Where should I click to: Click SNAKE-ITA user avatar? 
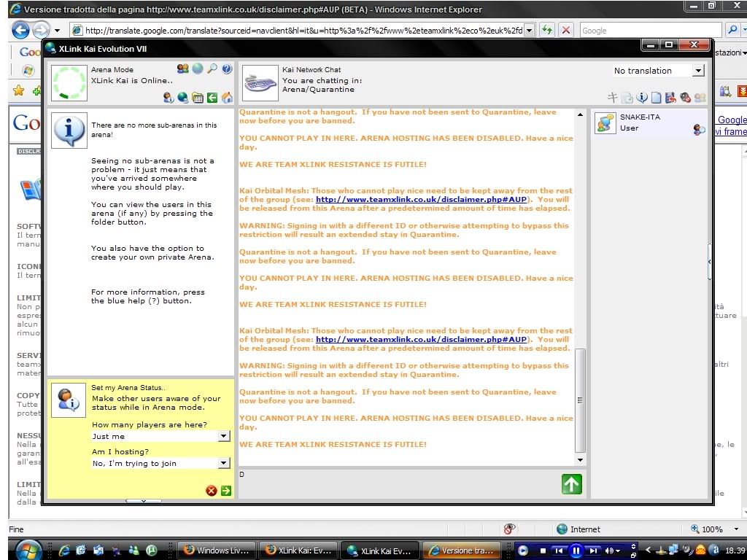[605, 123]
